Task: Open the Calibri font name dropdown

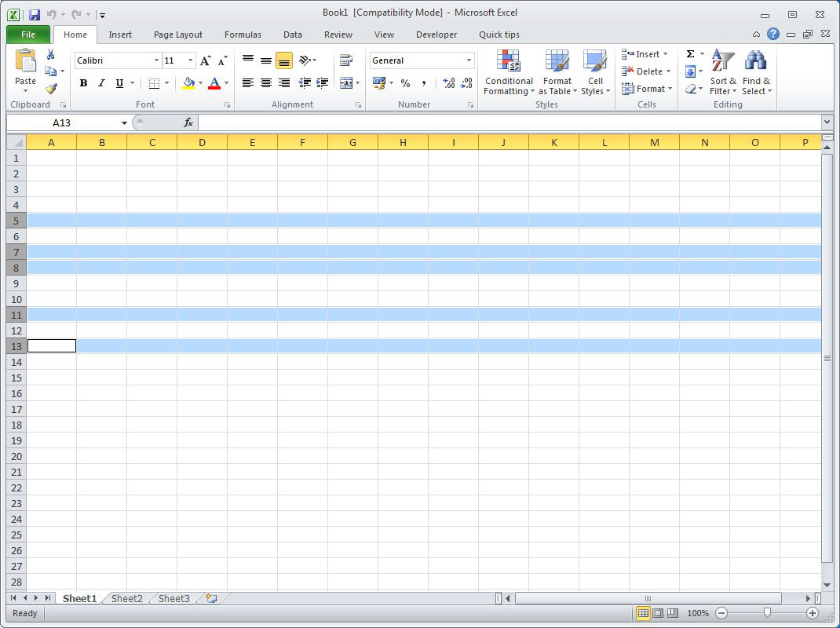Action: (x=156, y=60)
